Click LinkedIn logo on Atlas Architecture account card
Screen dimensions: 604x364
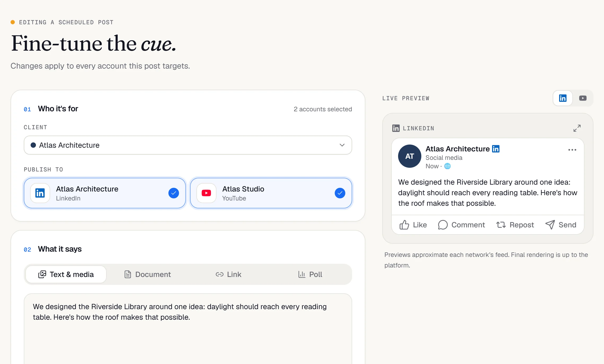tap(40, 193)
